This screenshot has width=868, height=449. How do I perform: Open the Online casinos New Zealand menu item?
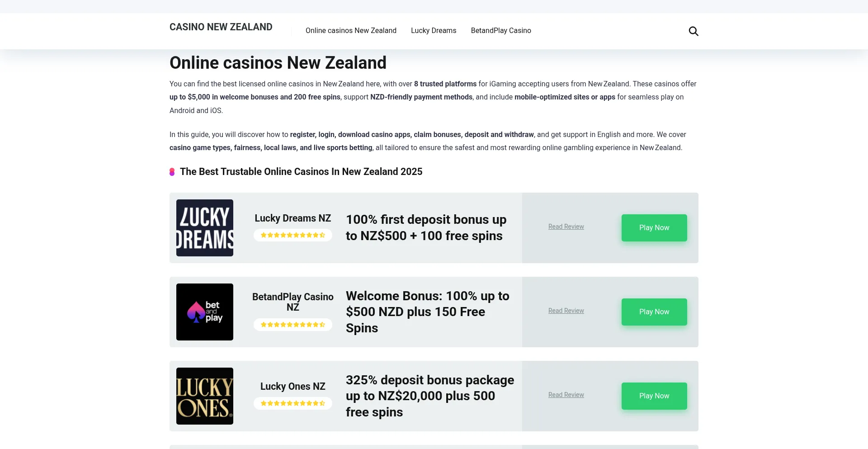click(x=351, y=31)
